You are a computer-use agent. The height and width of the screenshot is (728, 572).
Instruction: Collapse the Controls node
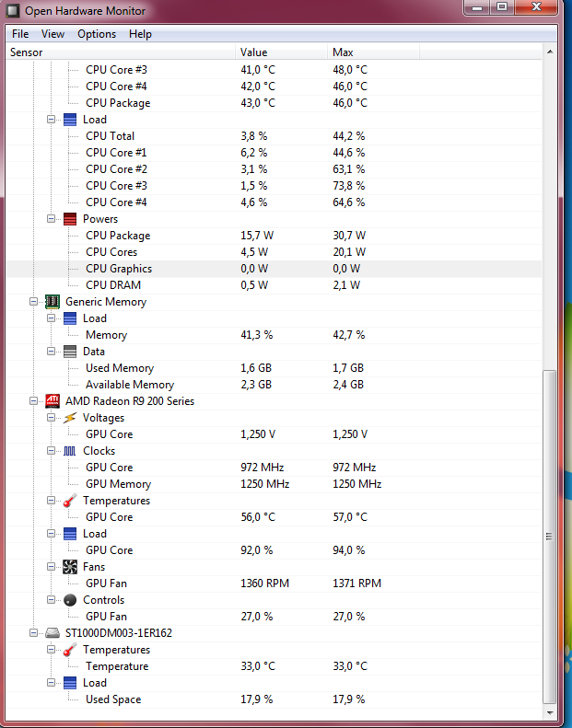click(51, 600)
